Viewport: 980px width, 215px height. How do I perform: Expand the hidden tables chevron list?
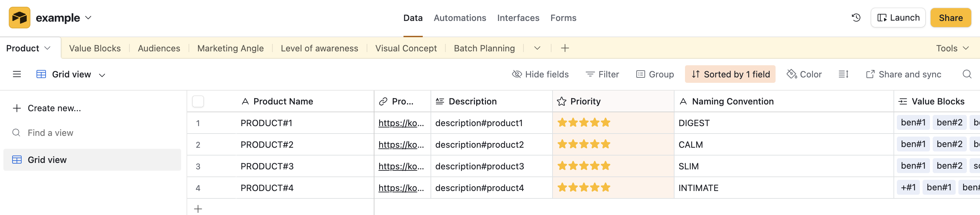pos(537,48)
